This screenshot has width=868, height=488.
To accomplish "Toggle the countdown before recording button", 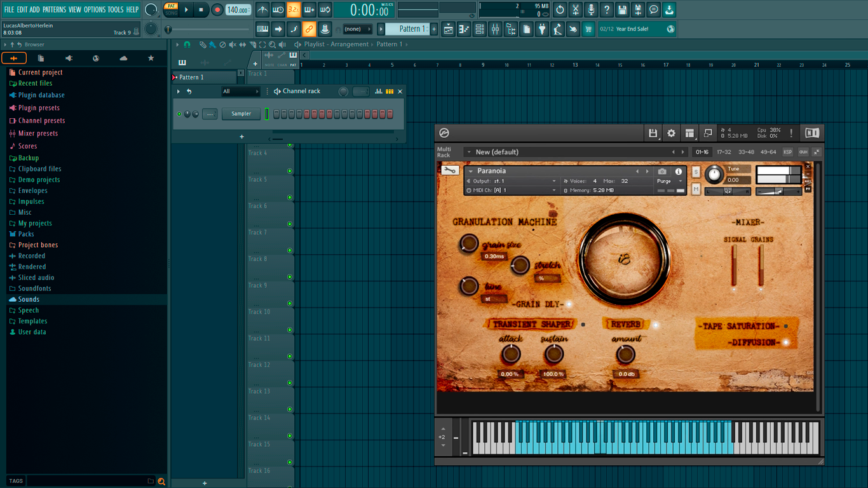I will pyautogui.click(x=294, y=10).
